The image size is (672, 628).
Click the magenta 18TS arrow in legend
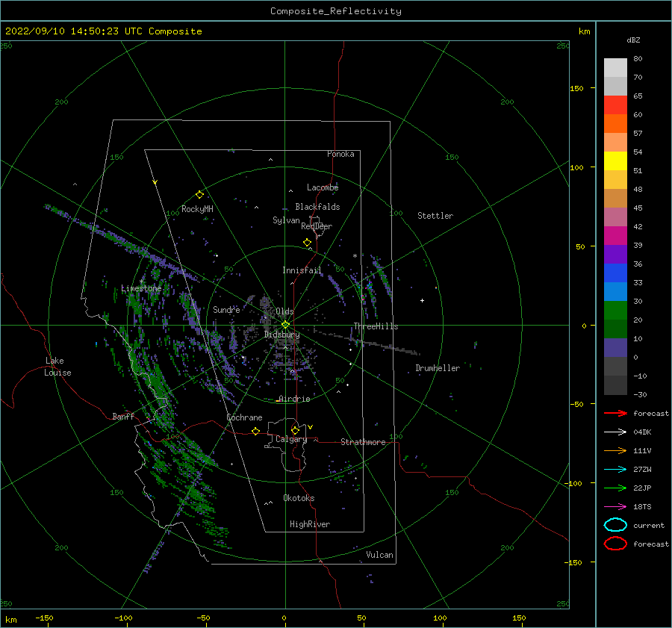click(x=615, y=507)
